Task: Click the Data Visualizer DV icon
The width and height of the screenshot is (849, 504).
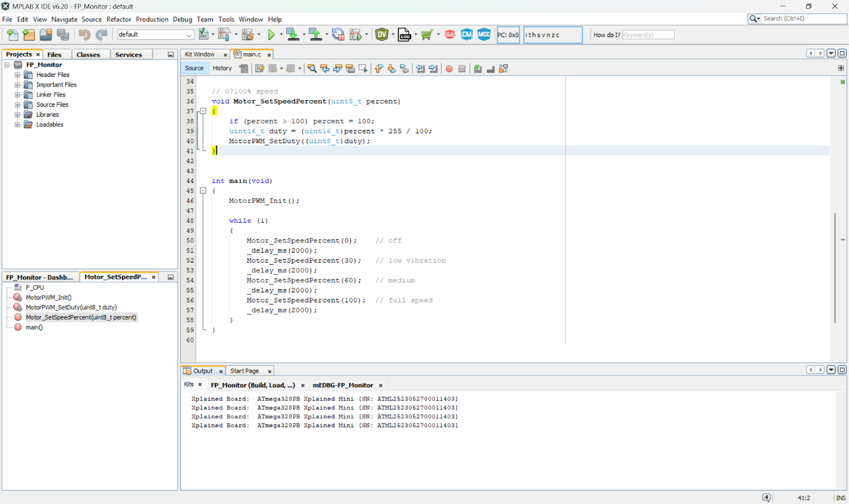Action: pyautogui.click(x=382, y=35)
